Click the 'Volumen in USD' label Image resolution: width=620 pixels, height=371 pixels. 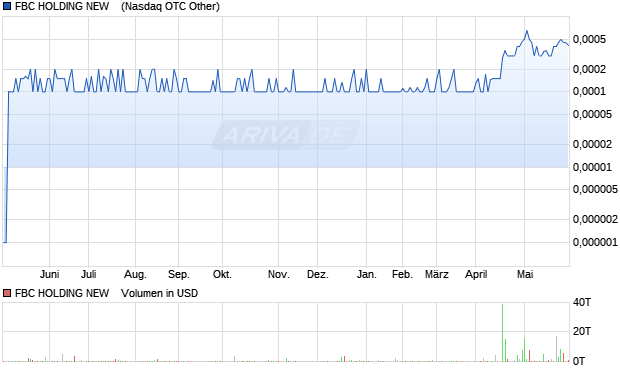159,293
